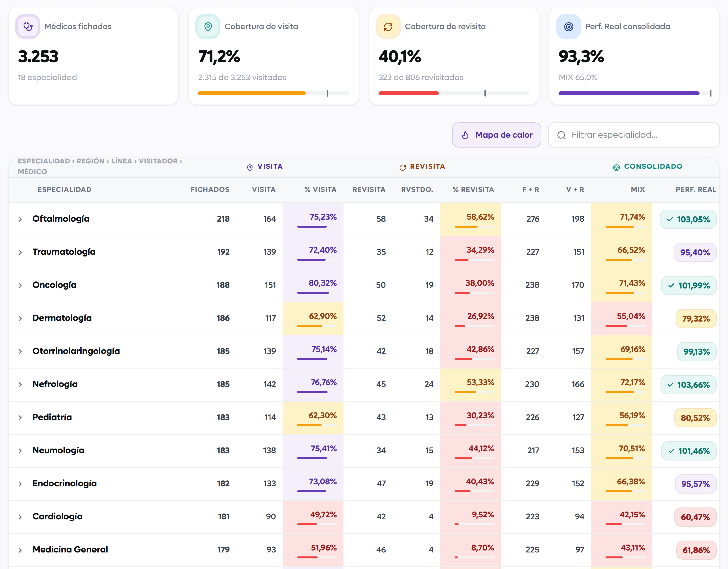
Task: Sort by the RVSTDO. column header
Action: 417,190
